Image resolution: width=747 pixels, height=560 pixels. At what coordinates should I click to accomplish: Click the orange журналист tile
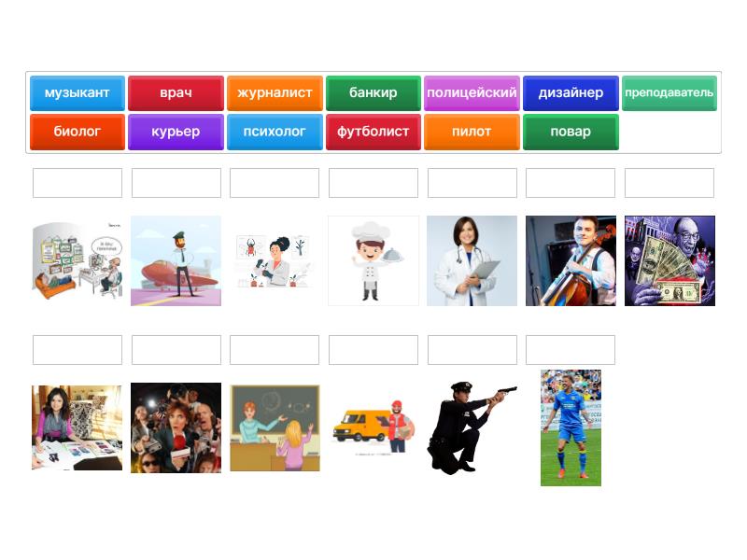pos(275,93)
